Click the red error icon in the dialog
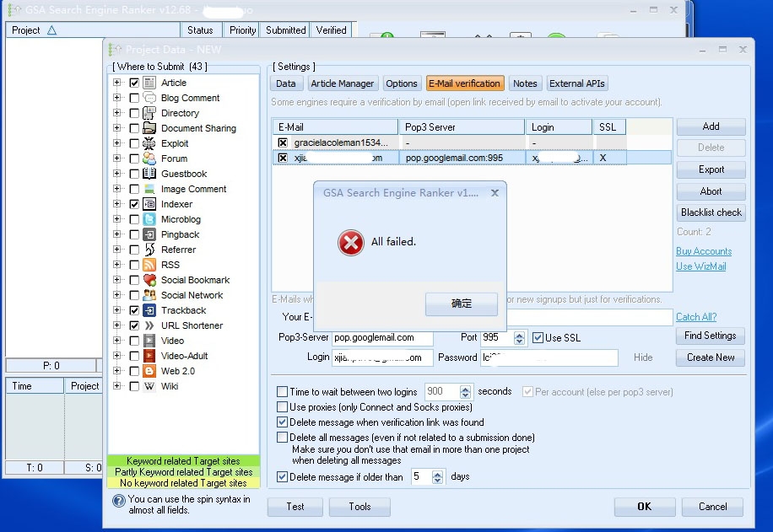The height and width of the screenshot is (532, 773). pos(350,242)
